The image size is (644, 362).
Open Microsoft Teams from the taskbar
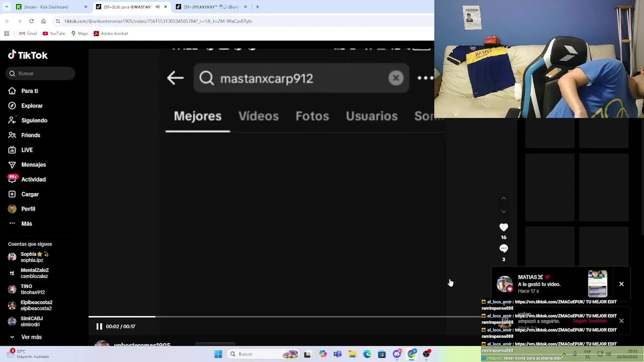click(338, 354)
